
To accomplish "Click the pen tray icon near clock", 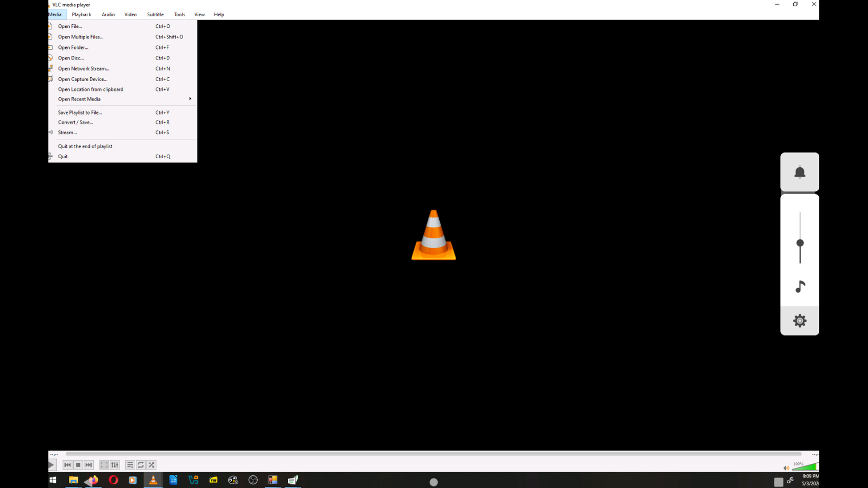I will [790, 480].
